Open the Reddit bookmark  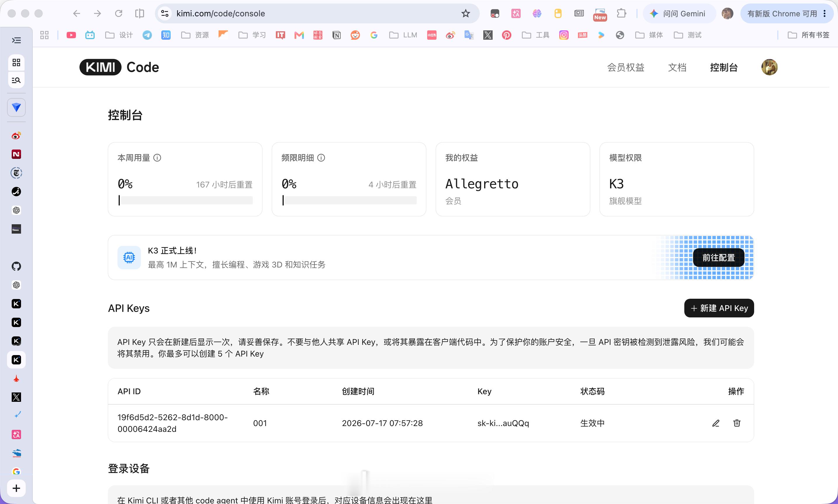[x=355, y=35]
